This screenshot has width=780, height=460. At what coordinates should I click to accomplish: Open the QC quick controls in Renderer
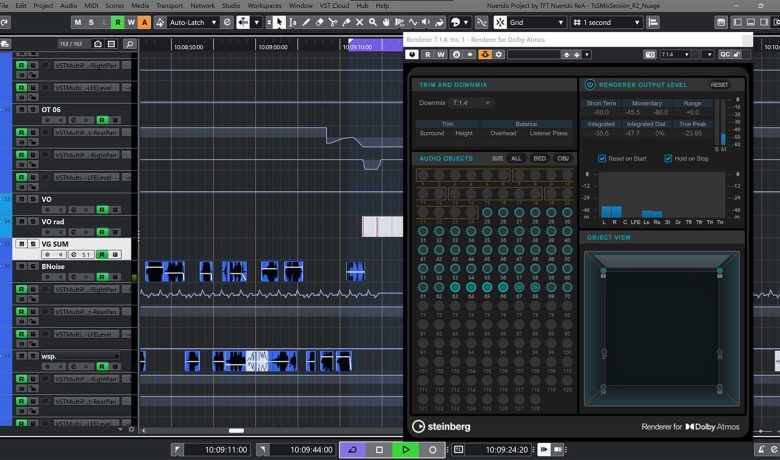725,54
